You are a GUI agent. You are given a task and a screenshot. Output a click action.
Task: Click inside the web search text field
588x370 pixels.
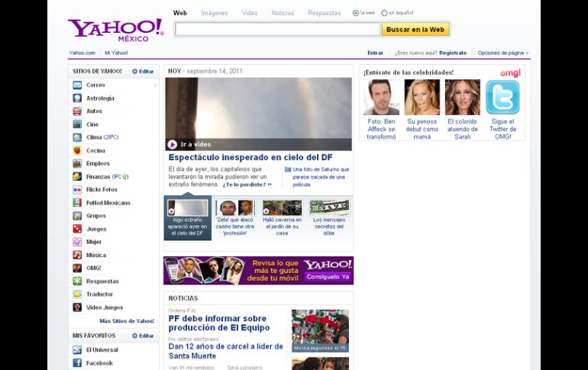[x=277, y=29]
